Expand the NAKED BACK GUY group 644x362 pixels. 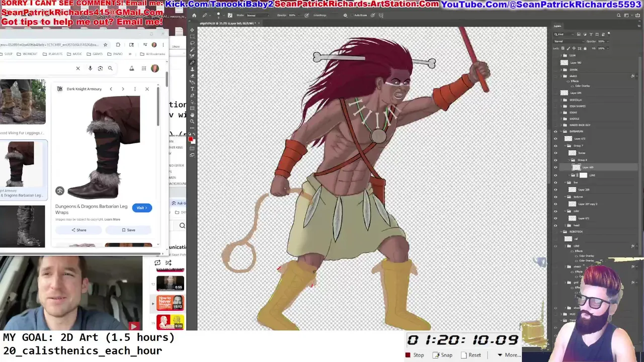(x=561, y=125)
